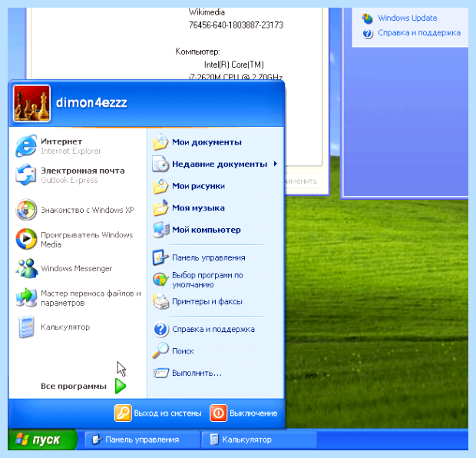Open the Панель управления icon in Start menu
This screenshot has width=476, height=458.
[160, 257]
